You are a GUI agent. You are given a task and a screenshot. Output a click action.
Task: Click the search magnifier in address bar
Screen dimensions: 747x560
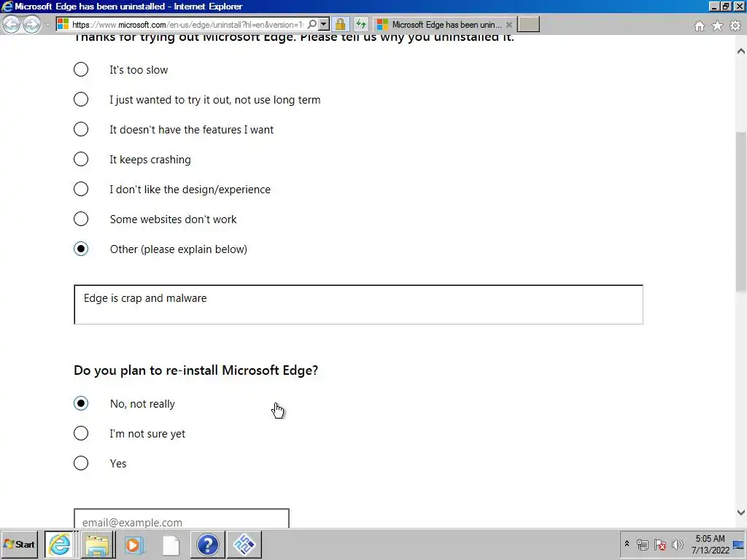312,24
